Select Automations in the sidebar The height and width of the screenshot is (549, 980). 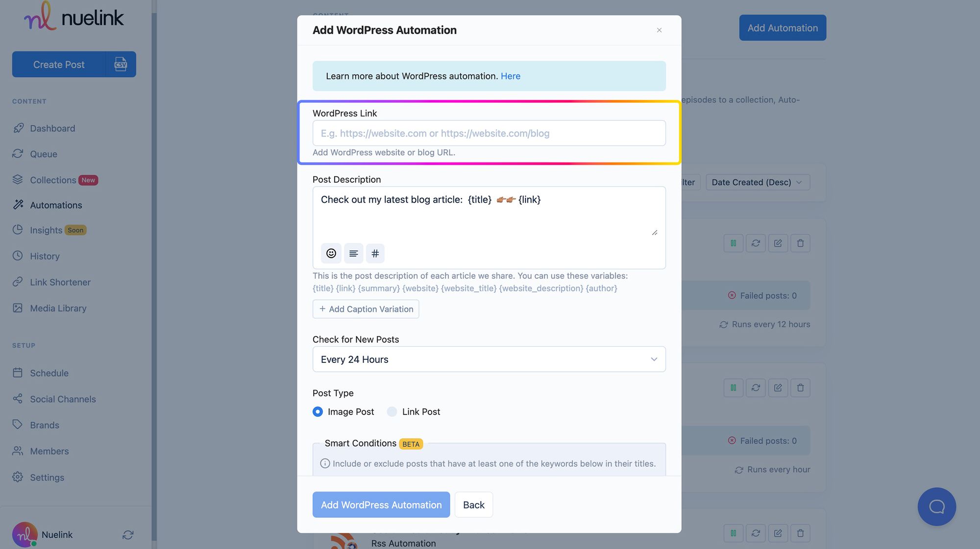pos(56,205)
